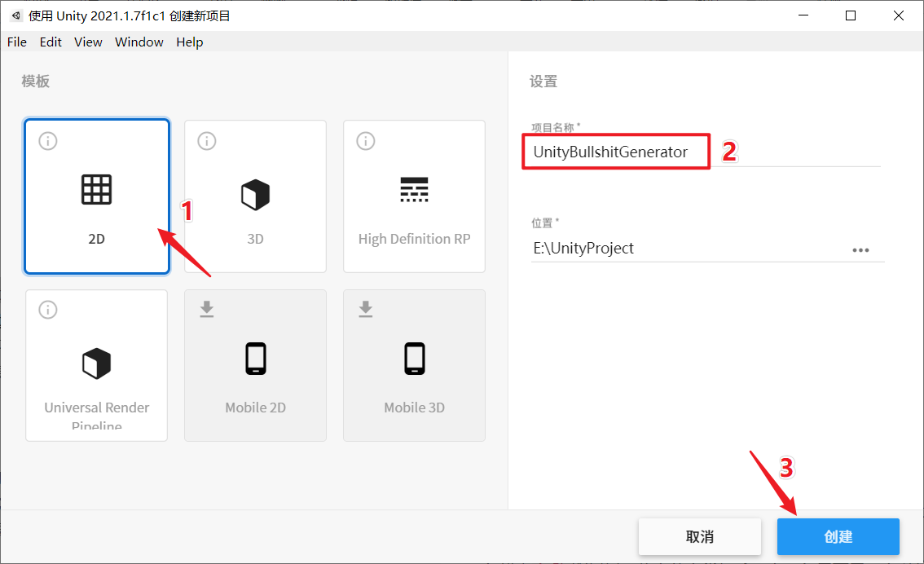Open the Edit menu

(51, 42)
